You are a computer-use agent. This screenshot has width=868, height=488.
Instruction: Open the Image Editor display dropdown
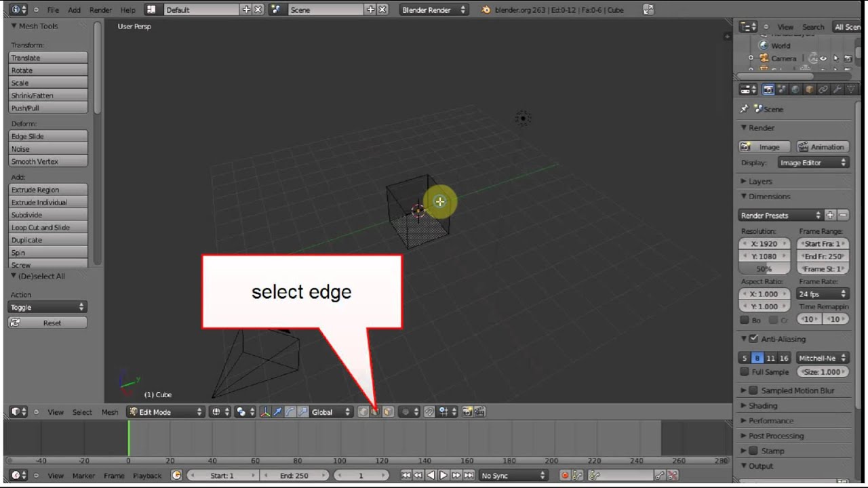[x=813, y=163]
